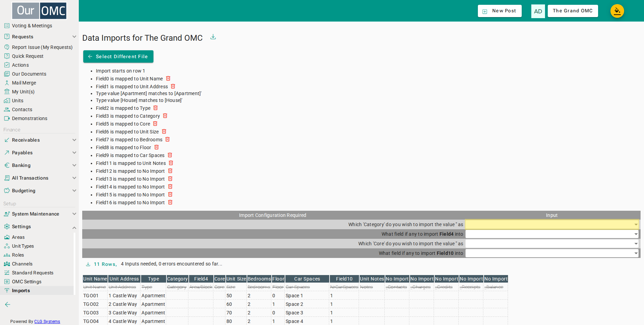Image resolution: width=644 pixels, height=325 pixels.
Task: Follow the CLG Systems link
Action: pyautogui.click(x=47, y=322)
